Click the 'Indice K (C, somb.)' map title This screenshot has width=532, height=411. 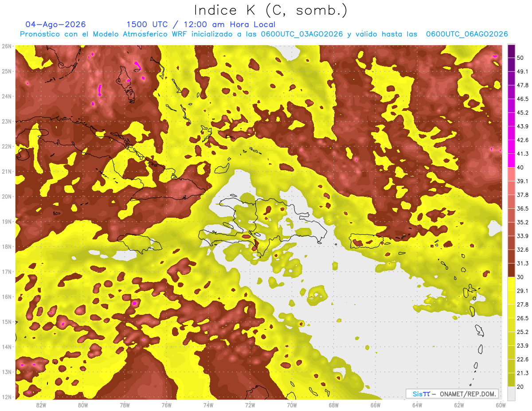click(271, 10)
